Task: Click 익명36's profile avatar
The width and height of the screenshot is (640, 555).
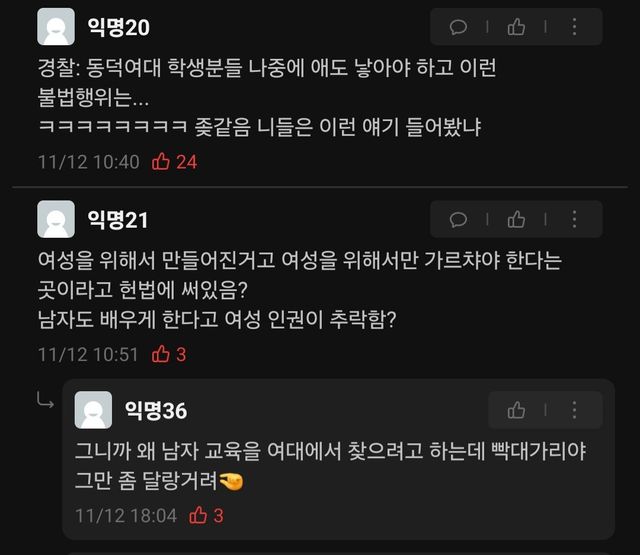Action: (x=93, y=410)
